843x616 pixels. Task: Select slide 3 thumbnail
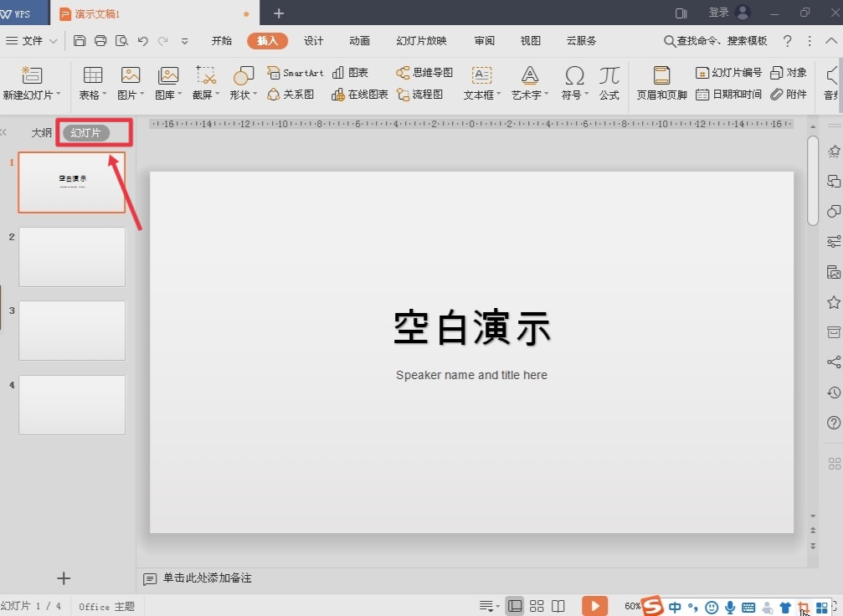click(x=72, y=331)
